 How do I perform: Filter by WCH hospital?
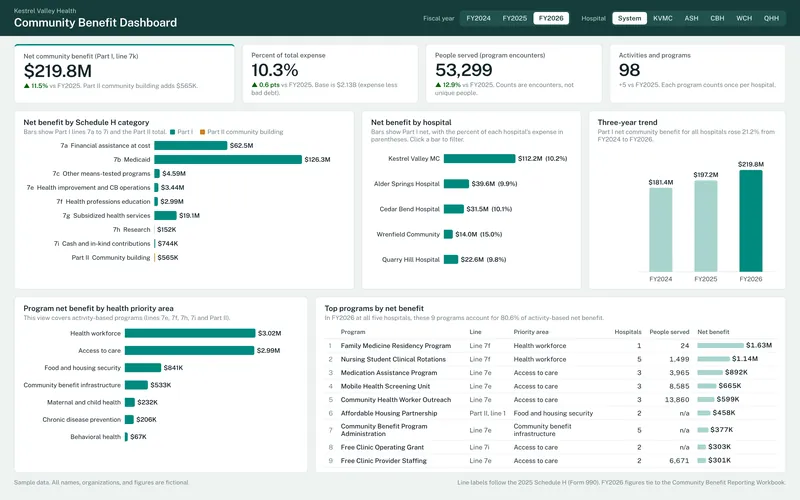coord(744,18)
